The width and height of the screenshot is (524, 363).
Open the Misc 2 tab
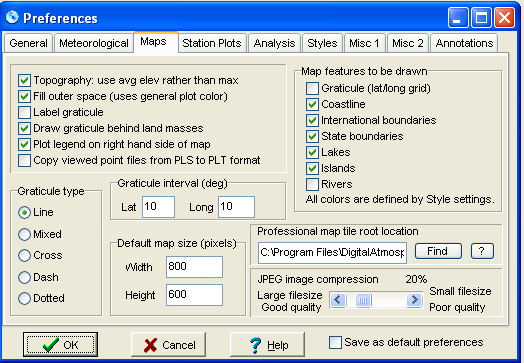pyautogui.click(x=408, y=43)
